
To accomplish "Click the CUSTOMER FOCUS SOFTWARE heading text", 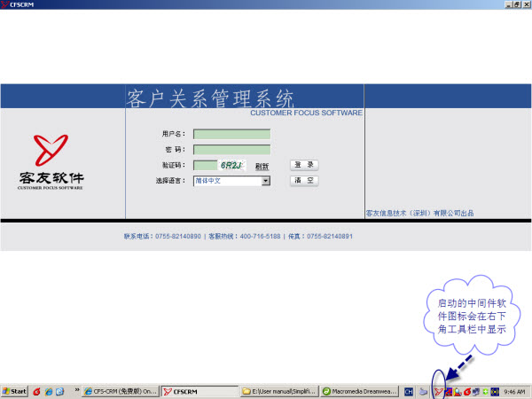I will 307,113.
